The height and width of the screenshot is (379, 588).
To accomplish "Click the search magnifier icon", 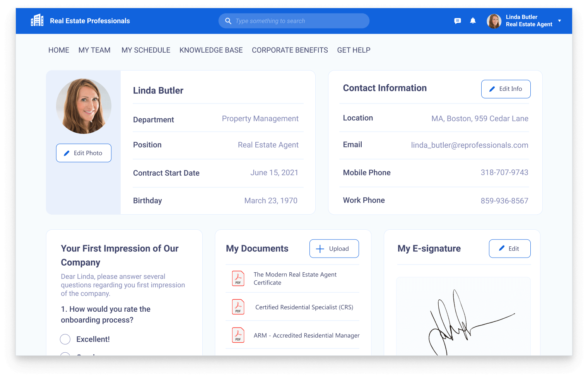I will (228, 21).
